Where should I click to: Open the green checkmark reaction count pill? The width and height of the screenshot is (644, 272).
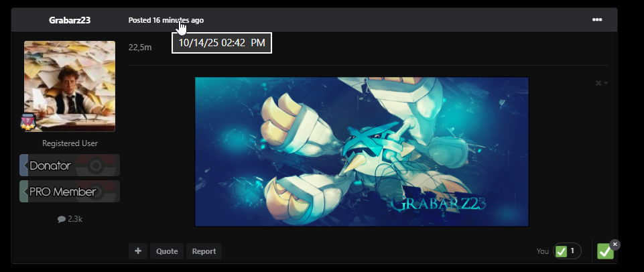(567, 251)
